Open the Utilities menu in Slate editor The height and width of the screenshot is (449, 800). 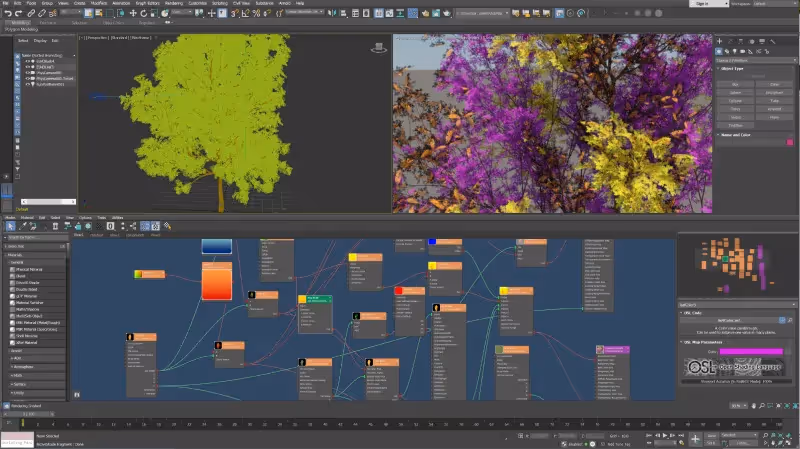[117, 217]
